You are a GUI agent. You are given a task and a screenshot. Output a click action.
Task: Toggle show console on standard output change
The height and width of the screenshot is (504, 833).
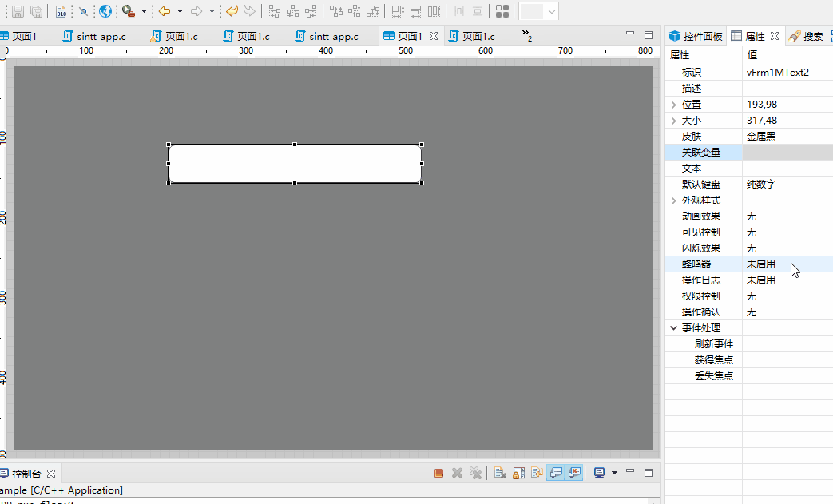tap(556, 473)
